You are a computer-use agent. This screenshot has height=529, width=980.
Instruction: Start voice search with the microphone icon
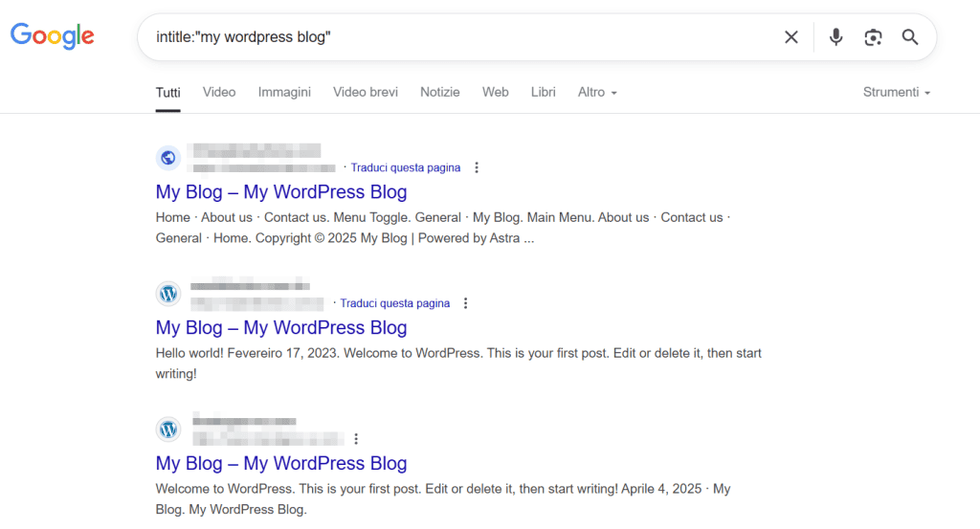tap(835, 37)
